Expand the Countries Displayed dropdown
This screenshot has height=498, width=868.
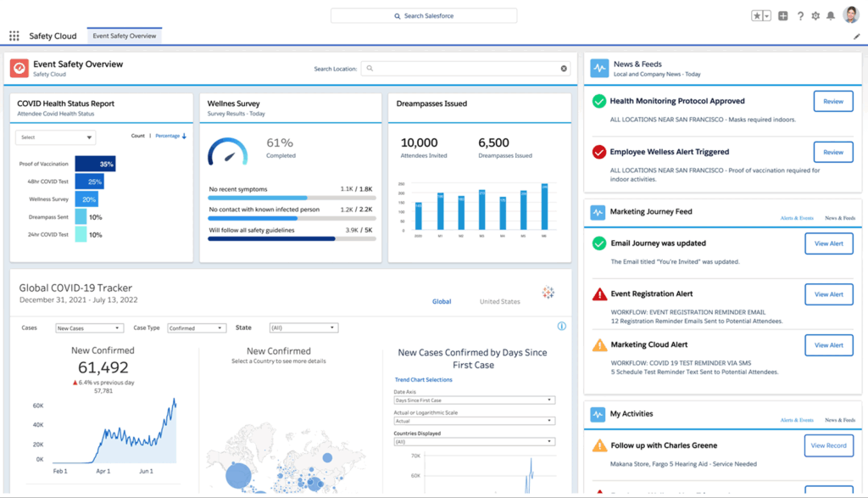(474, 441)
